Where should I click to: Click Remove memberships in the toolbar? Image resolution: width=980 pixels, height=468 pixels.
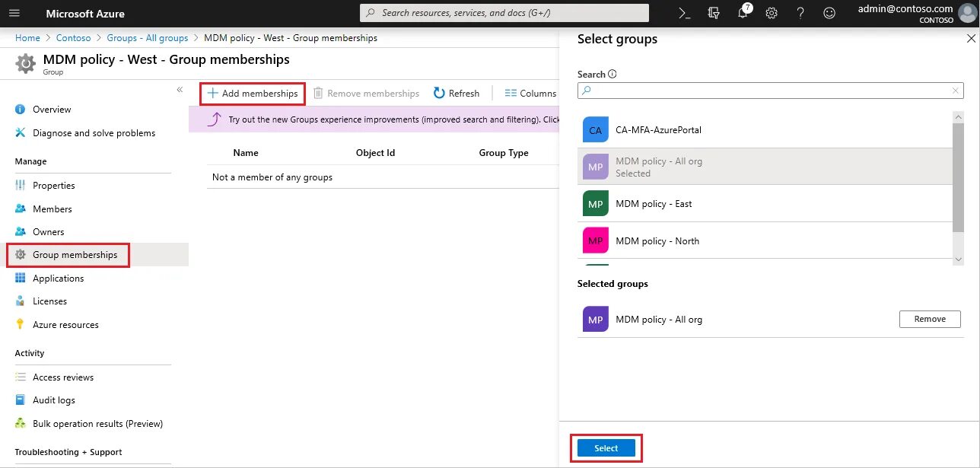click(366, 94)
